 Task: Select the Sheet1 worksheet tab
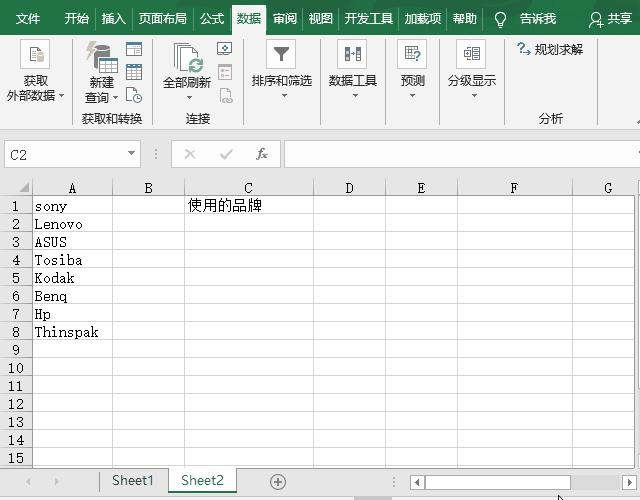(133, 480)
